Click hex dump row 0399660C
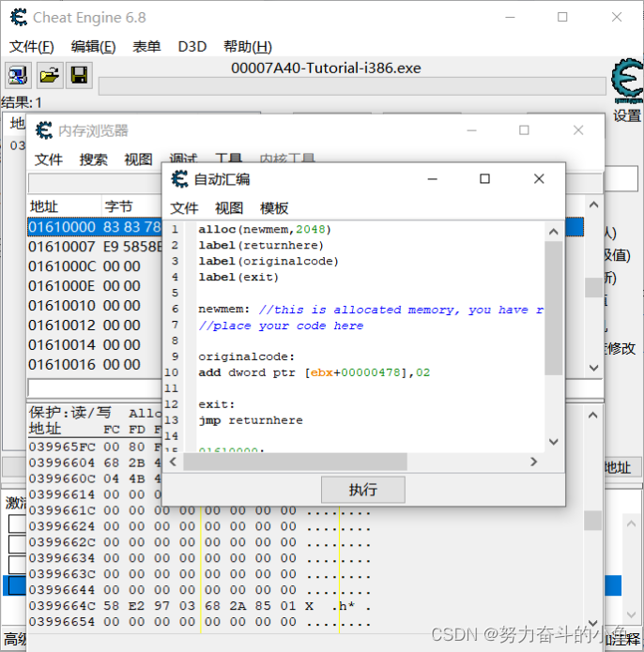Screen dimensions: 644x652 [x=95, y=479]
